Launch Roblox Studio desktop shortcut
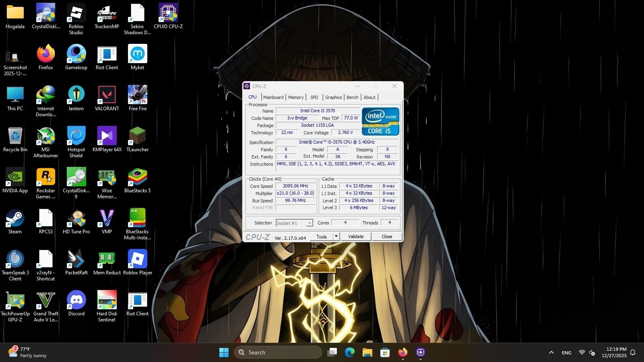Screen dimensions: 644x362 coord(76,19)
